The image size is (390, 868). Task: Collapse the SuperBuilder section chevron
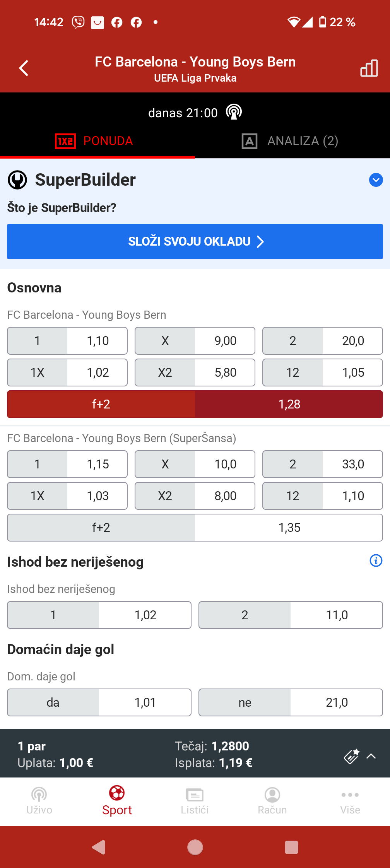tap(376, 180)
